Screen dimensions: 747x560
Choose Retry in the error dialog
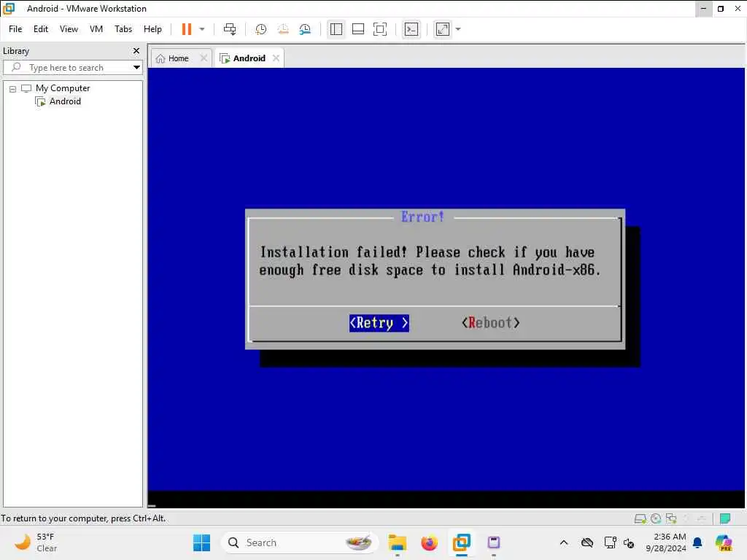click(x=379, y=323)
